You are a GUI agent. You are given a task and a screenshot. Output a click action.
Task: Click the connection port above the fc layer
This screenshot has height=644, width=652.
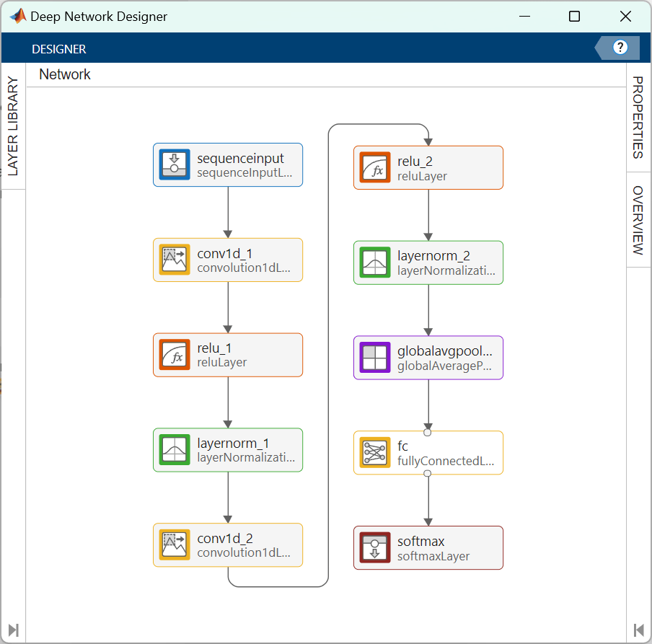coord(428,431)
